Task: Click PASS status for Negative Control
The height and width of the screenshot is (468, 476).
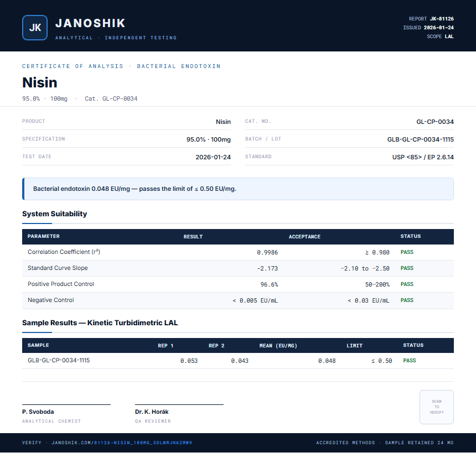Action: (x=407, y=300)
